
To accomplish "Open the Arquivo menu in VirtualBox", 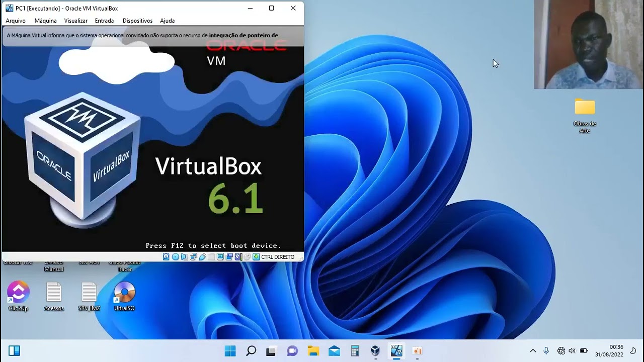I will [16, 21].
